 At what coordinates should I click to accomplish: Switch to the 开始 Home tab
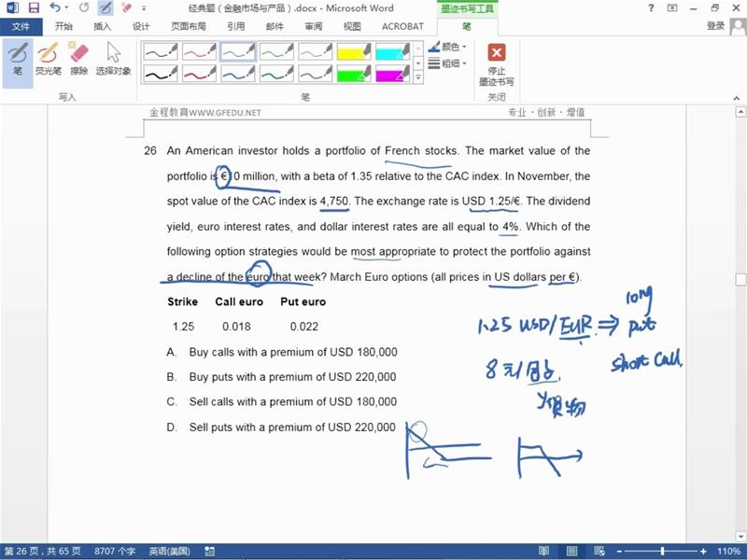63,27
